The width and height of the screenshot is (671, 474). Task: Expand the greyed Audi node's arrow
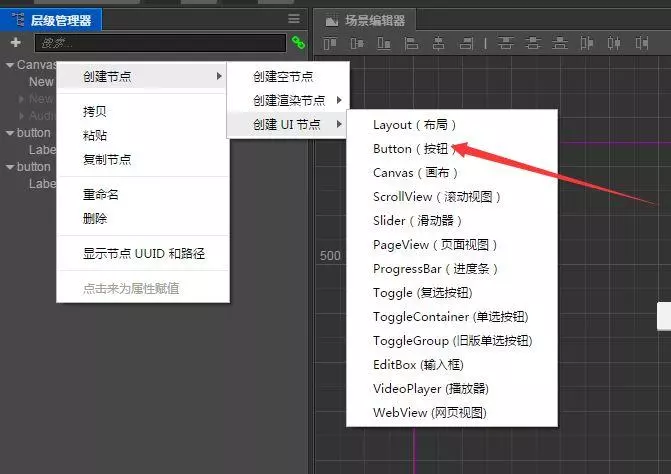pyautogui.click(x=21, y=116)
